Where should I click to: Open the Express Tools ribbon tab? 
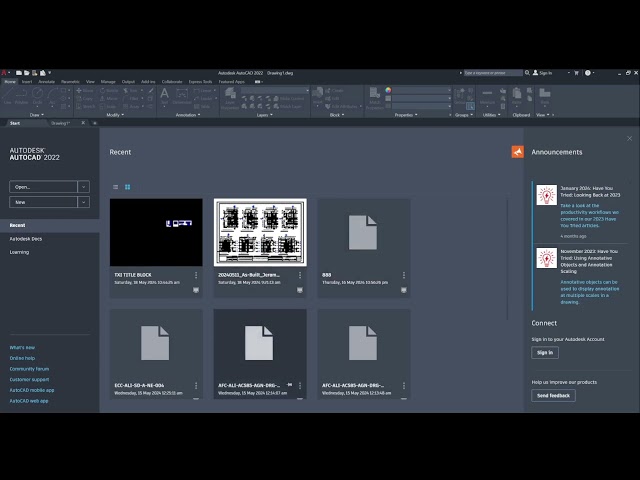click(200, 82)
